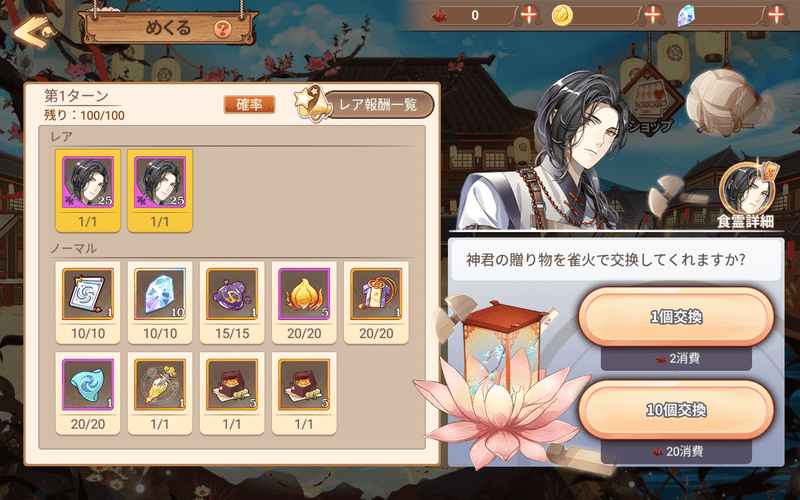The height and width of the screenshot is (500, 800).
Task: Select the blue swirl shard item
Action: point(88,393)
